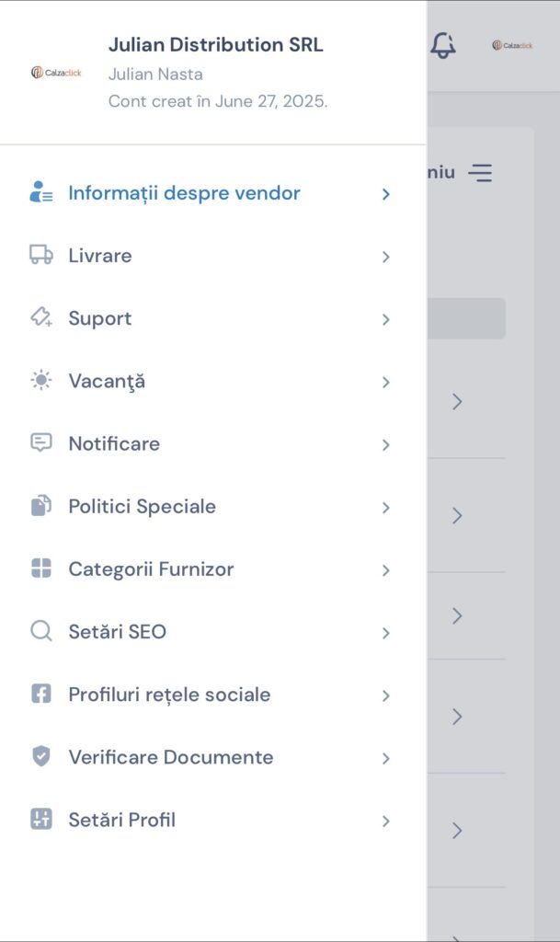Click the magnifier icon for Setări SEO

[x=41, y=631]
